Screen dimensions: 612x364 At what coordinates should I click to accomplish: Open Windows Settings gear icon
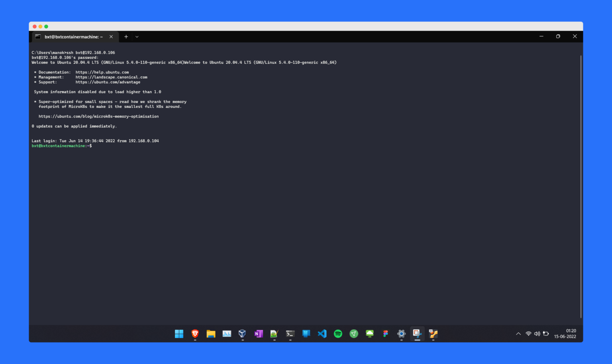(401, 334)
